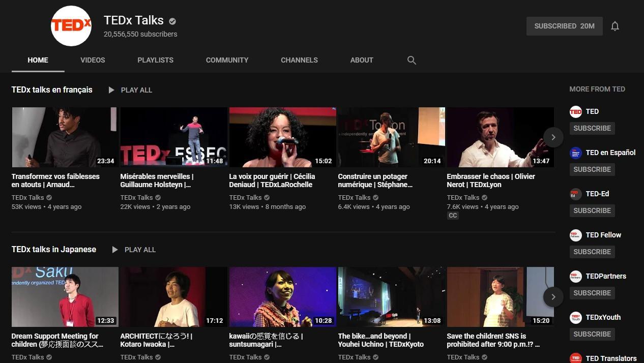Open the kawaii suntsumagari video thumbnail

pyautogui.click(x=283, y=297)
